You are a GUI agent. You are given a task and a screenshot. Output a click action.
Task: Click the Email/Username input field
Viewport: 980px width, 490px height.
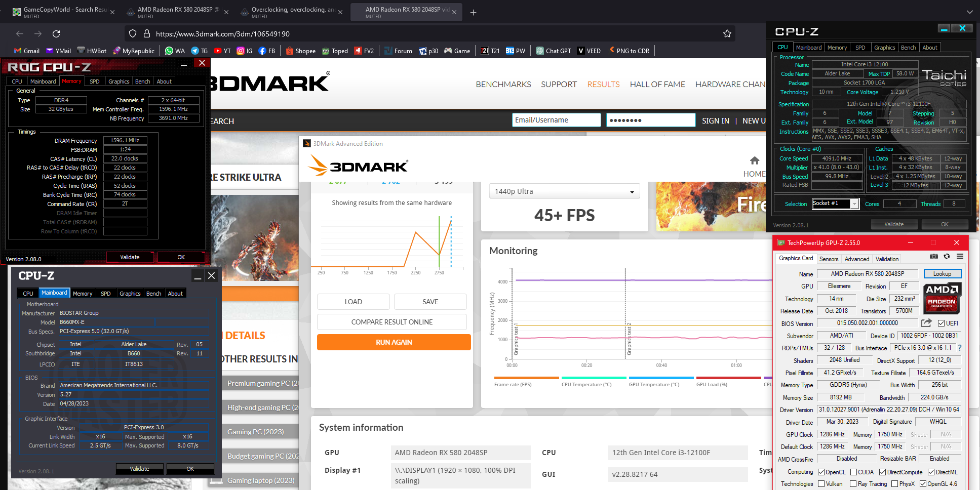point(557,120)
